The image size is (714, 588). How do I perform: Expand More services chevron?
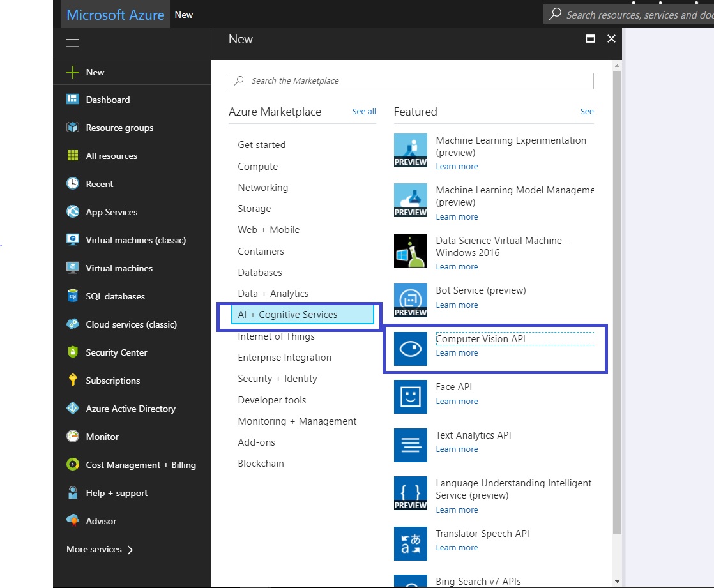(x=130, y=550)
